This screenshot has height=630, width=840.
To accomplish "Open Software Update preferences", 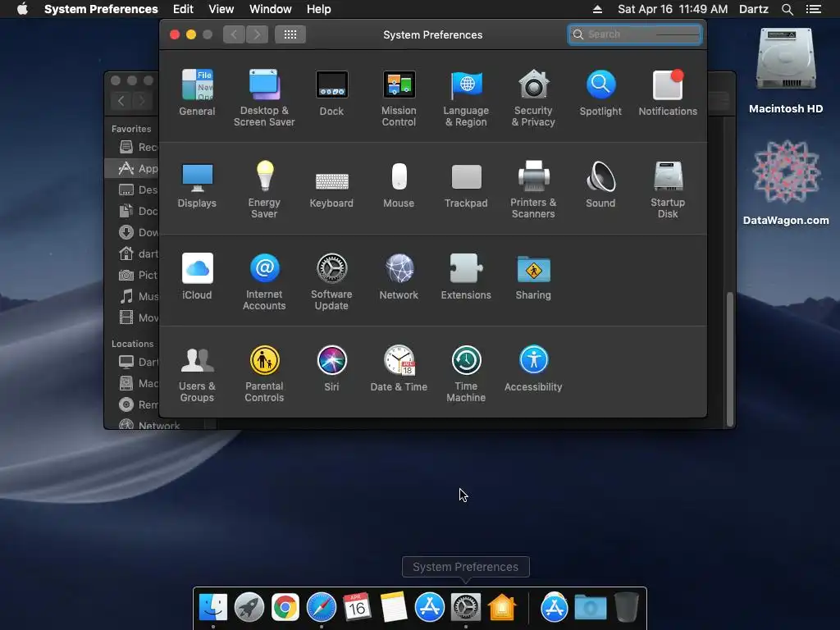I will pos(331,282).
